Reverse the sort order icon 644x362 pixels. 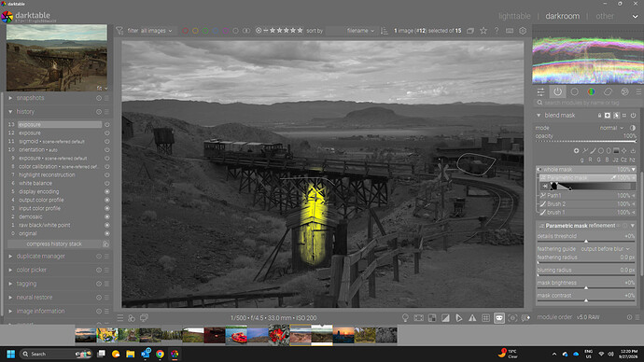click(x=385, y=31)
